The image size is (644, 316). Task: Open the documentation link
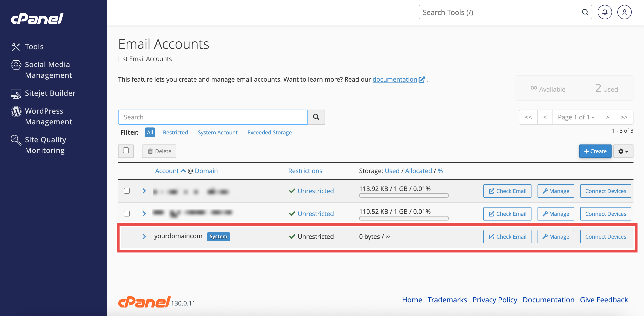click(395, 79)
